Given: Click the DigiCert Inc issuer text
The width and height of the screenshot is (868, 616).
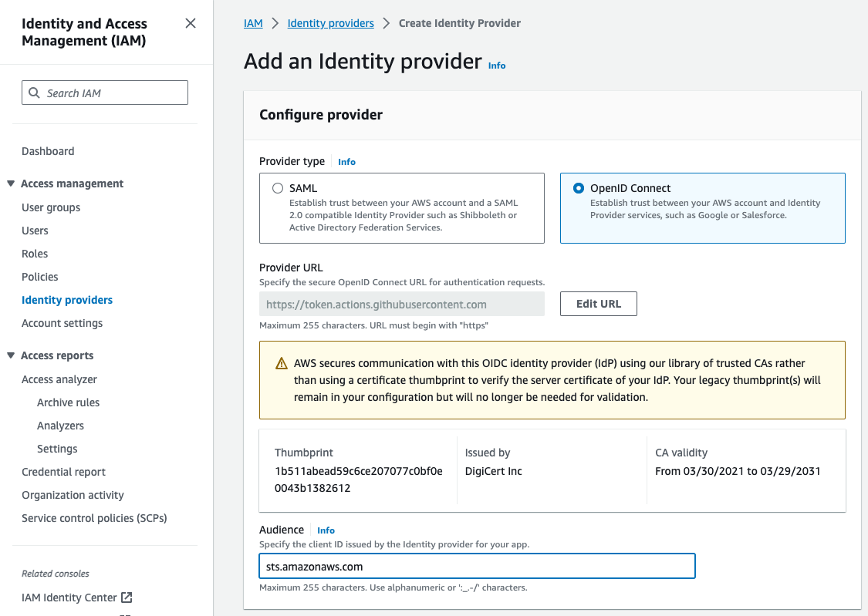Looking at the screenshot, I should [x=493, y=471].
